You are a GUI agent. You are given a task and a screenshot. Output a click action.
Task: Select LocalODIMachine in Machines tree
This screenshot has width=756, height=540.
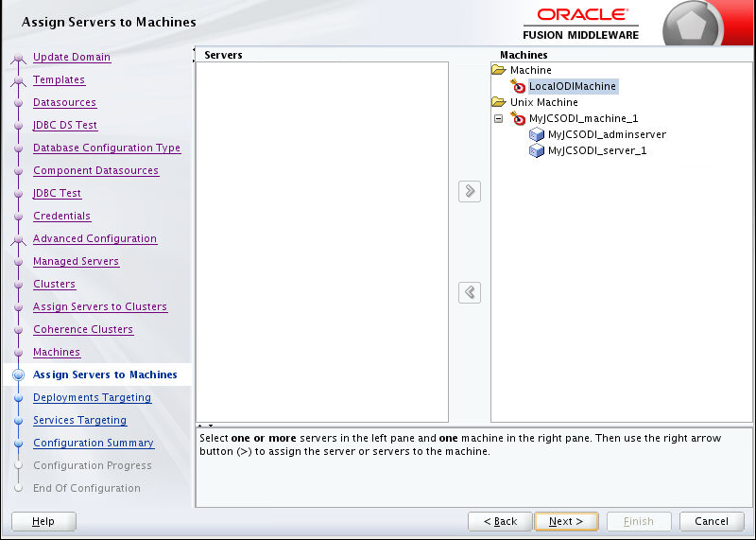[x=573, y=86]
